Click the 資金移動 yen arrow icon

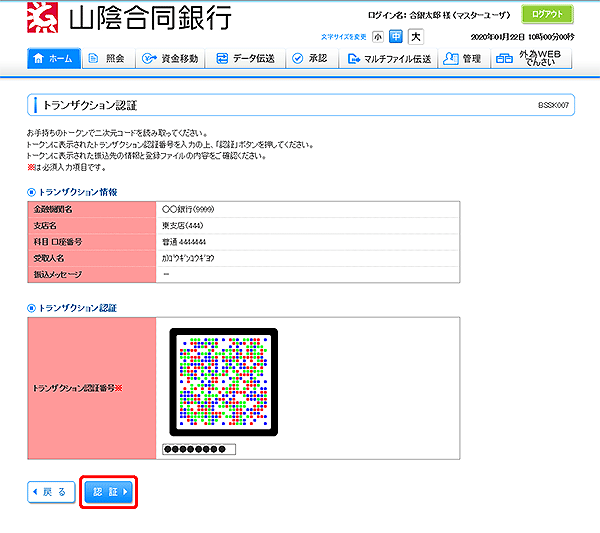click(x=149, y=59)
